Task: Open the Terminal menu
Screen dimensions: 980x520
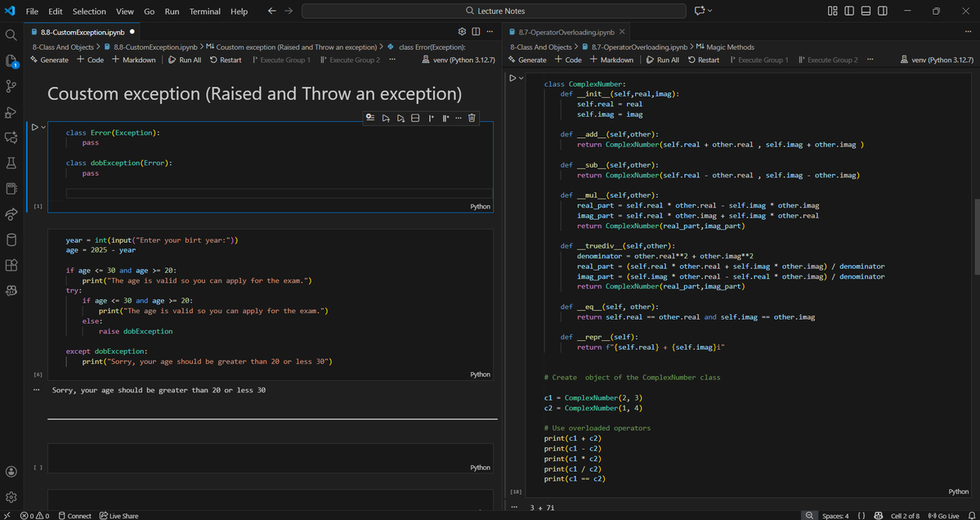Action: point(204,11)
